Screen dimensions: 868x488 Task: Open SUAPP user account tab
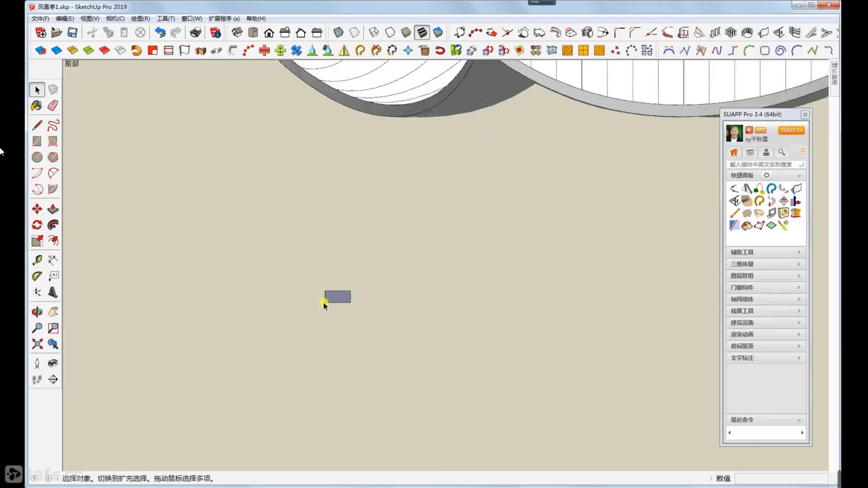766,152
